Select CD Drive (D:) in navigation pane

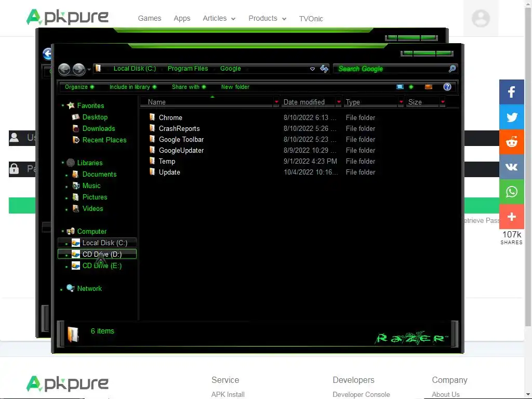click(x=97, y=254)
